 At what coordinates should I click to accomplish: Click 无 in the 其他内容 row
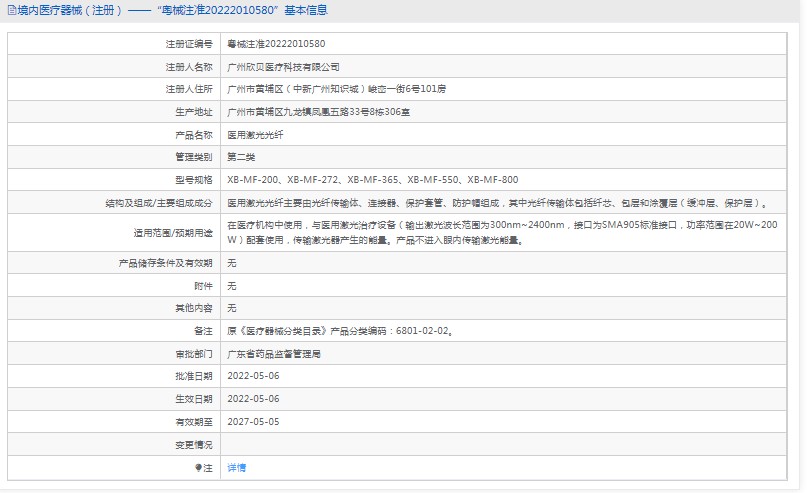click(x=232, y=308)
